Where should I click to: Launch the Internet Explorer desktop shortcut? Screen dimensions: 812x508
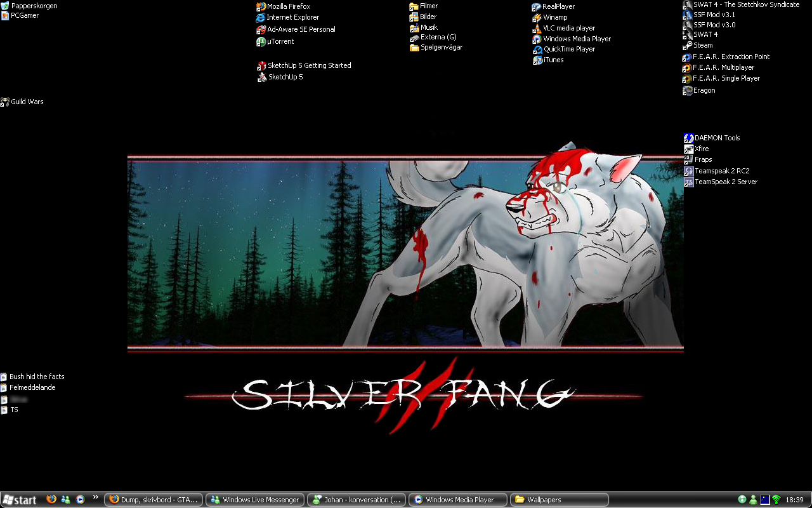(x=287, y=17)
